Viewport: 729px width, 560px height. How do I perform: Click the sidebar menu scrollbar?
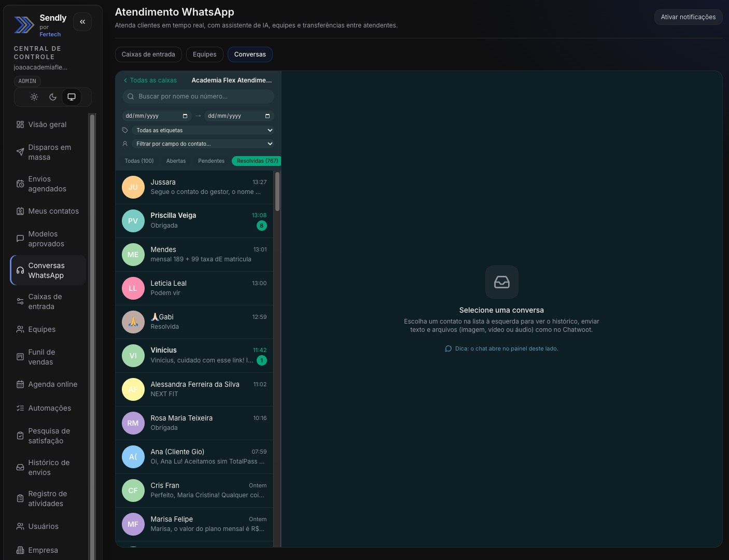click(x=92, y=337)
